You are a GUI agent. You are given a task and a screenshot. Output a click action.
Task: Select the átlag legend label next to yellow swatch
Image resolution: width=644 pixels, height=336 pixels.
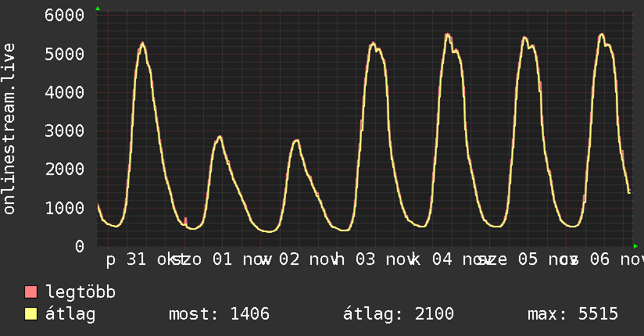(x=70, y=314)
